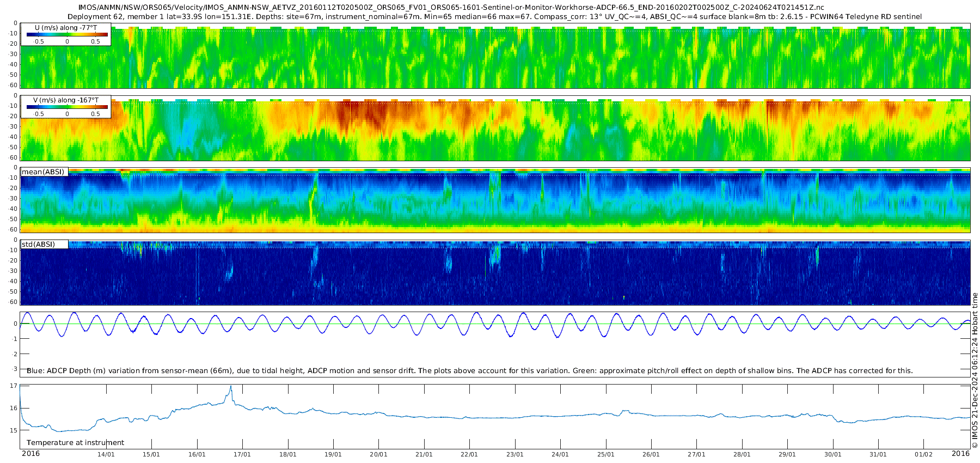The height and width of the screenshot is (463, 980).
Task: Click the V velocity colorbar legend
Action: [x=67, y=107]
